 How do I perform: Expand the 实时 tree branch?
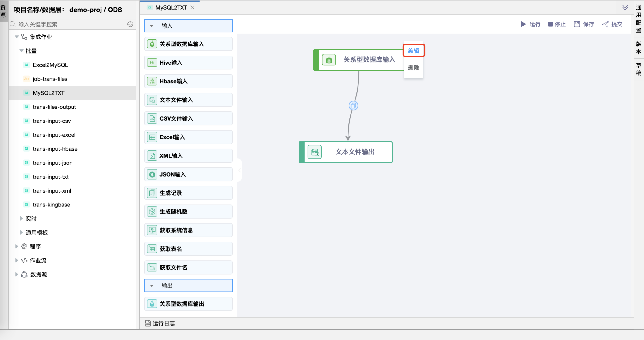click(21, 218)
